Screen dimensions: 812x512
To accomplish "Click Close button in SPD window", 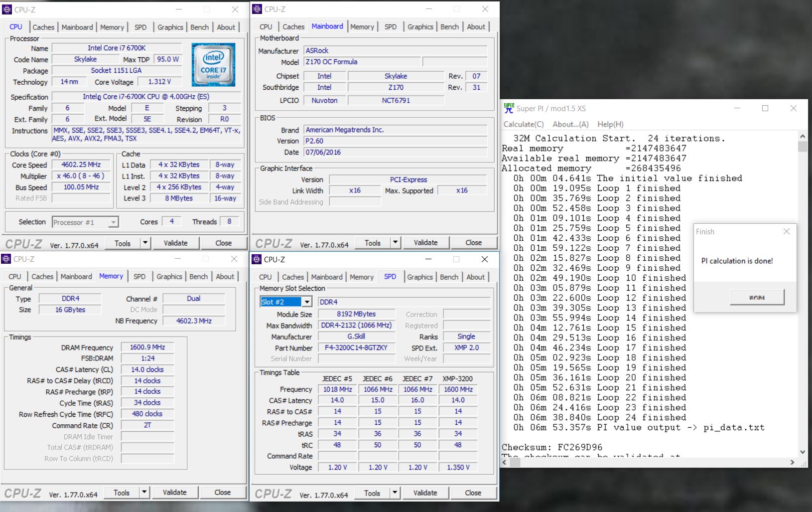I will coord(473,493).
